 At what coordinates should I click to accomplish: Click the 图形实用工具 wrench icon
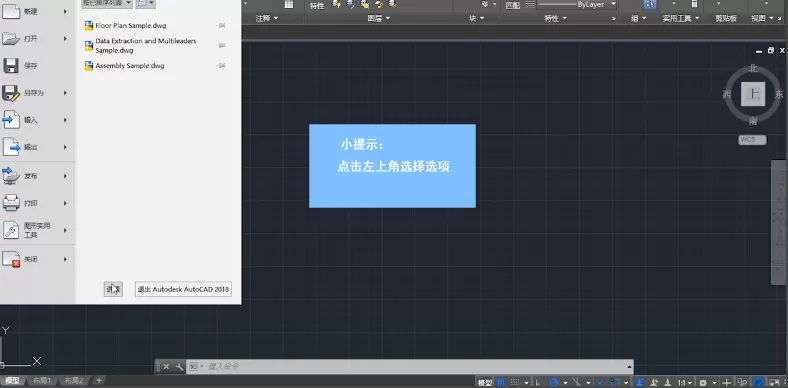pos(11,231)
